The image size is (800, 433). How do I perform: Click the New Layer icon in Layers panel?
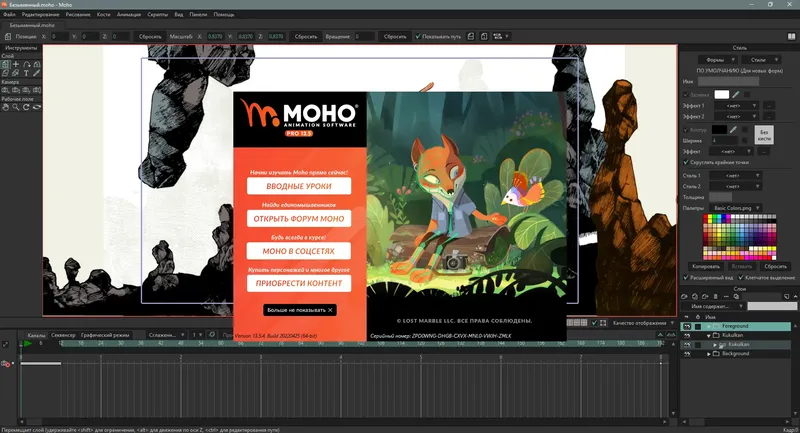click(685, 296)
